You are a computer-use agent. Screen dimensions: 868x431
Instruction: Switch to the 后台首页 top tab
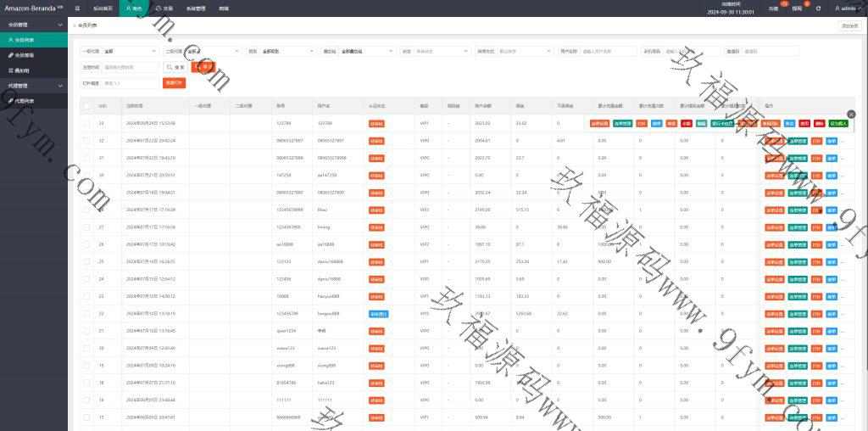103,8
